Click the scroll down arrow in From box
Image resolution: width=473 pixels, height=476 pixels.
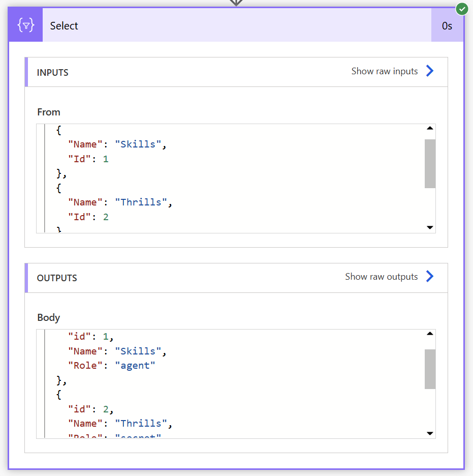(430, 228)
